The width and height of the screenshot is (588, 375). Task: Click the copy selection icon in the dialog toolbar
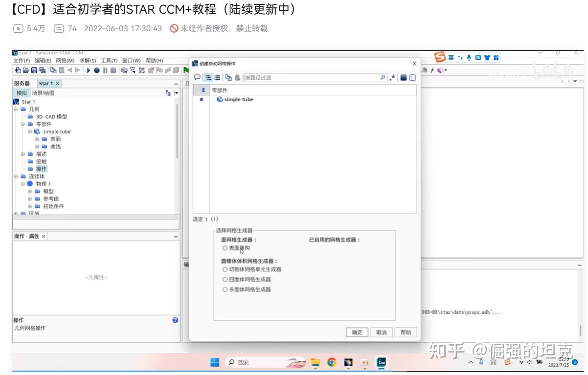click(x=228, y=77)
